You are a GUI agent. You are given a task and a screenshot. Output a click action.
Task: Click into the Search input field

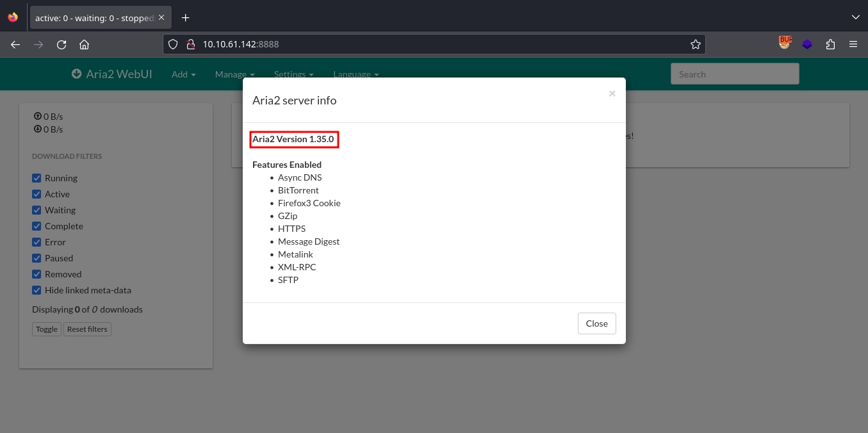(x=734, y=74)
